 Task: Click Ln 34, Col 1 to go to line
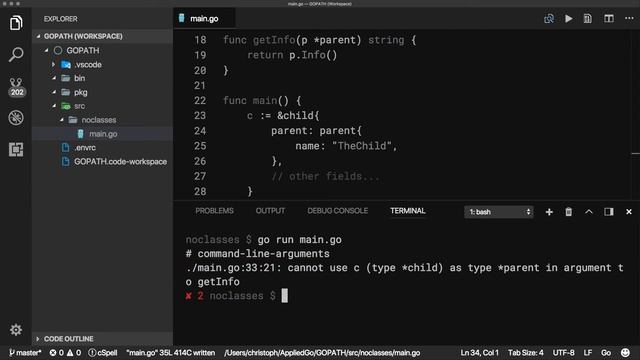click(x=480, y=353)
